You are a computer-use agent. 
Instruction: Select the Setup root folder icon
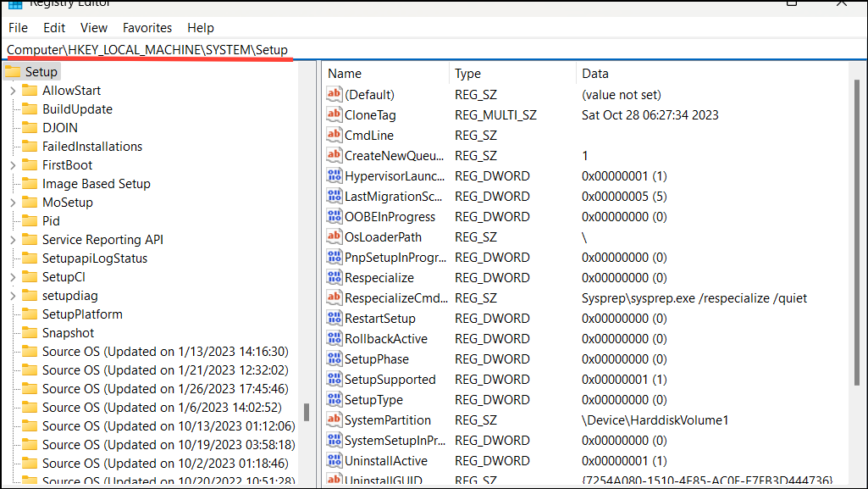point(12,71)
